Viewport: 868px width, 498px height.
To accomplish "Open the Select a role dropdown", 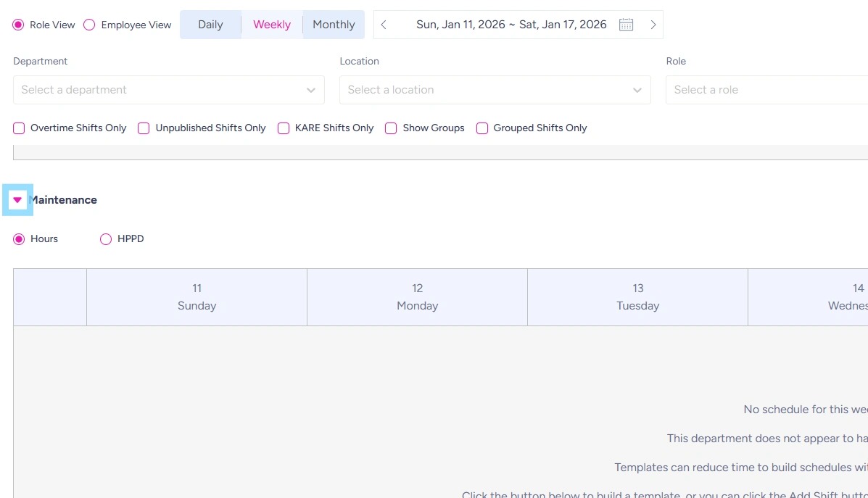I will pos(766,90).
